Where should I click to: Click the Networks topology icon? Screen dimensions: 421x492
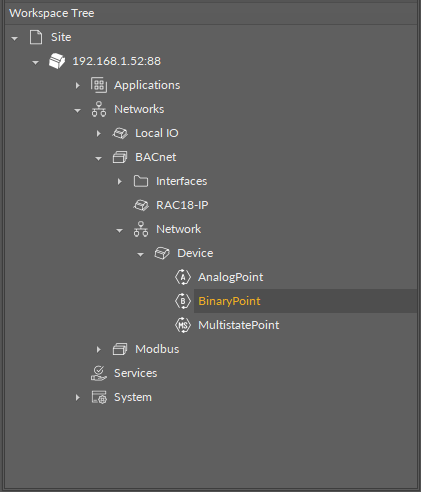(x=99, y=109)
